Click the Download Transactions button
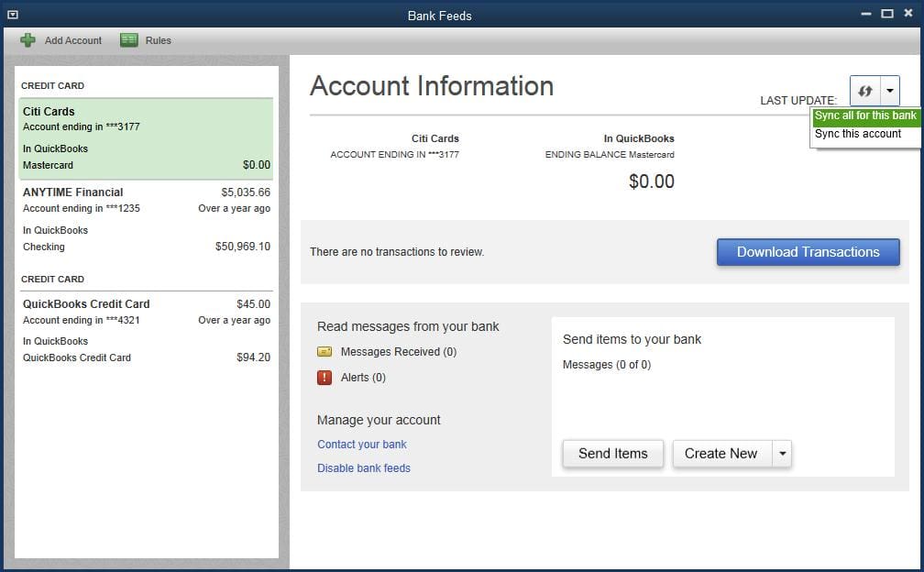 [808, 252]
